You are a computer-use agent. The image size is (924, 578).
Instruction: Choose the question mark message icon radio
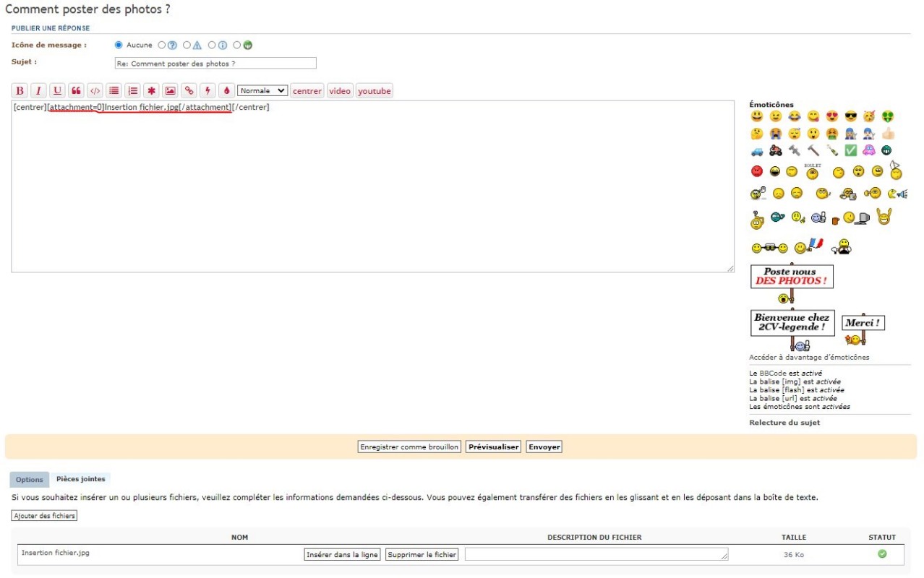coord(162,45)
